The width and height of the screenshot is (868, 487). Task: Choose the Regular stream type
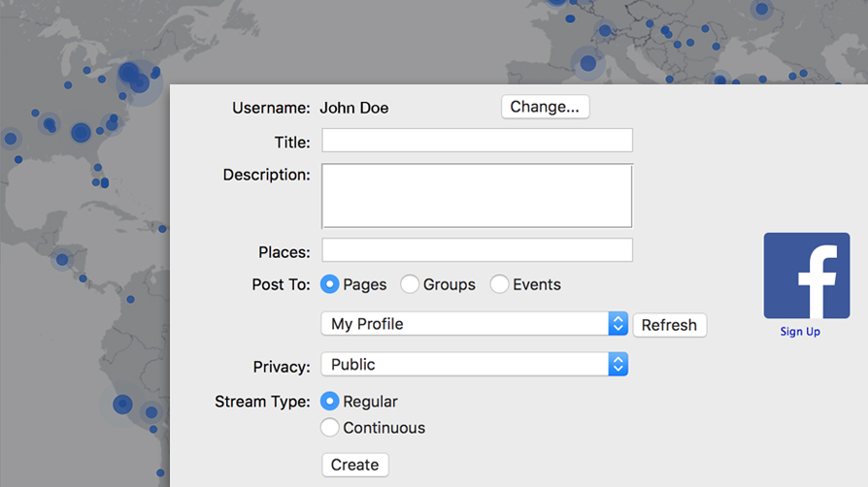point(329,402)
